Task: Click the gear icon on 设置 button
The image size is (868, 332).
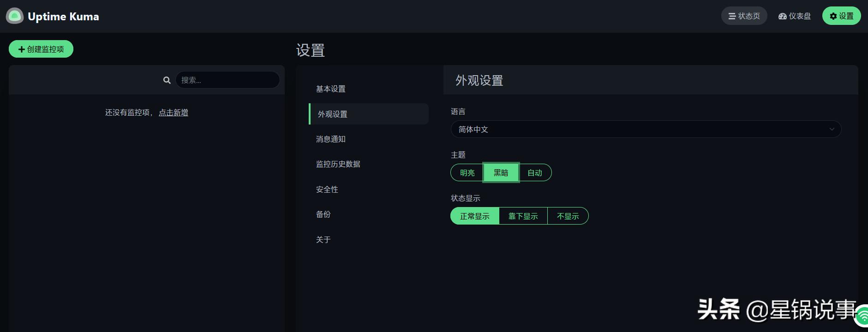Action: (833, 15)
